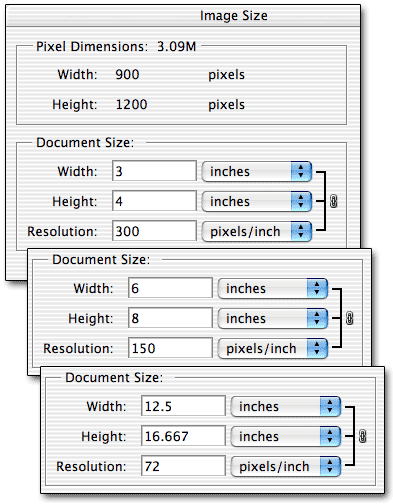Viewport: 393px width, 504px height.
Task: Open inches dropdown next to Height 4
Action: (257, 201)
